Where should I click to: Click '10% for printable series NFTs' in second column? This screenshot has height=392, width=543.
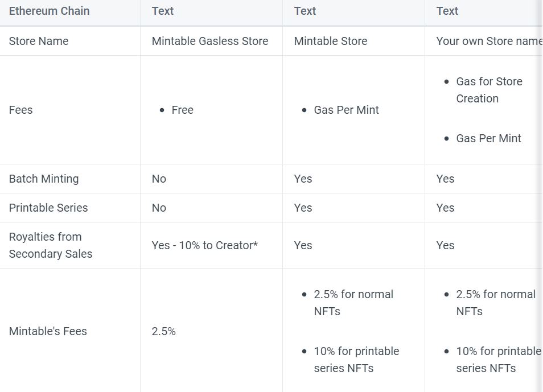pyautogui.click(x=356, y=360)
